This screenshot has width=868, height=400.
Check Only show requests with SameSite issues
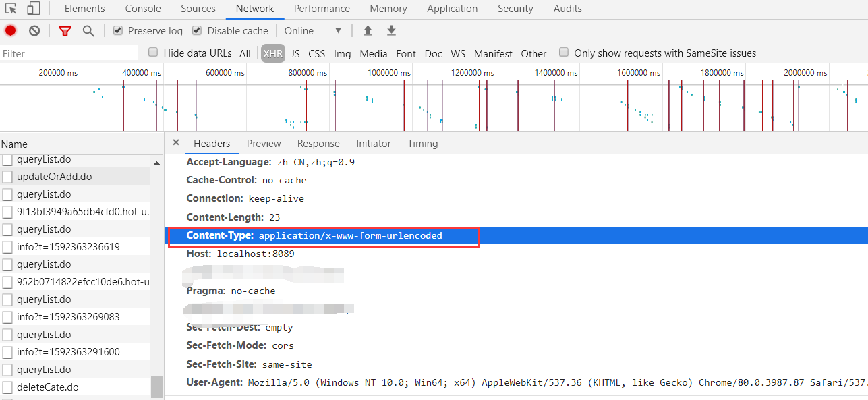coord(564,53)
